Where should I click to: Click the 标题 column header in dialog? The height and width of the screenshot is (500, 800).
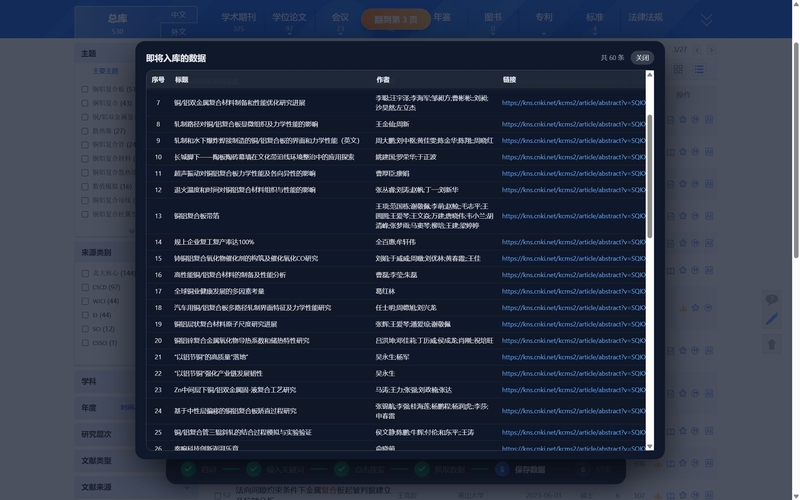click(x=182, y=80)
